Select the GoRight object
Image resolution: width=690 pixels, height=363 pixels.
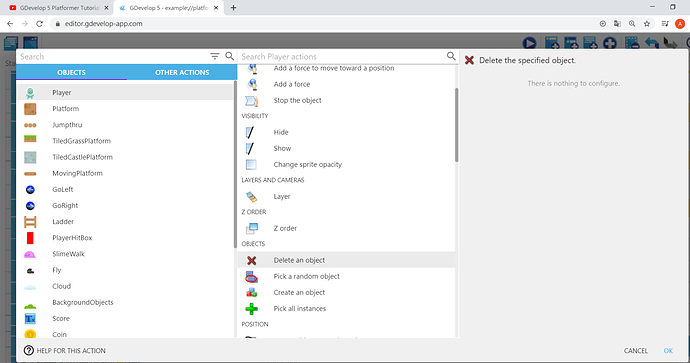coord(125,205)
